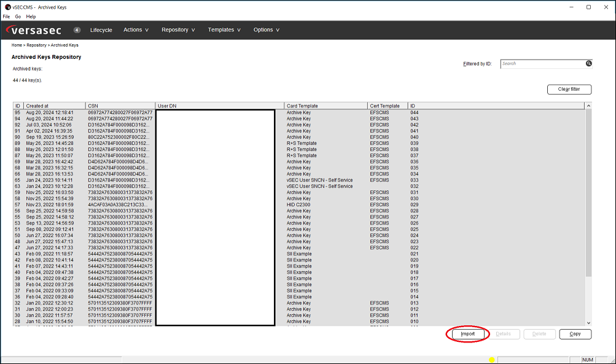Select row Jan 20, 2022 11:57:57
This screenshot has width=616, height=364.
click(299, 316)
